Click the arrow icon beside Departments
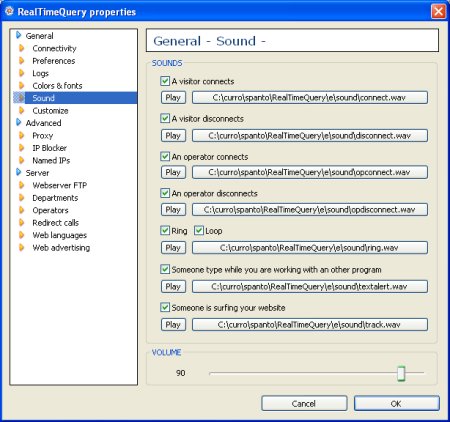450x422 pixels. point(22,198)
